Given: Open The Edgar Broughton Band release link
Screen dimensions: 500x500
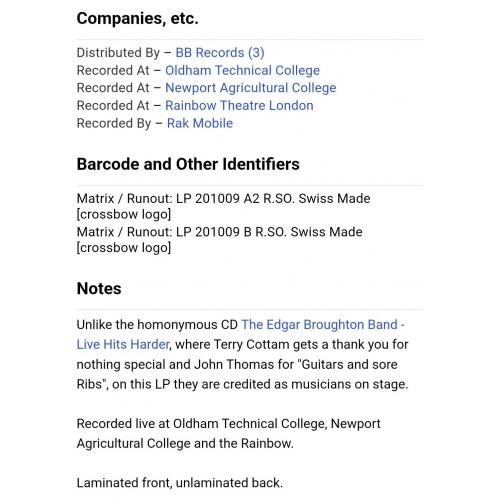Looking at the screenshot, I should point(240,334).
